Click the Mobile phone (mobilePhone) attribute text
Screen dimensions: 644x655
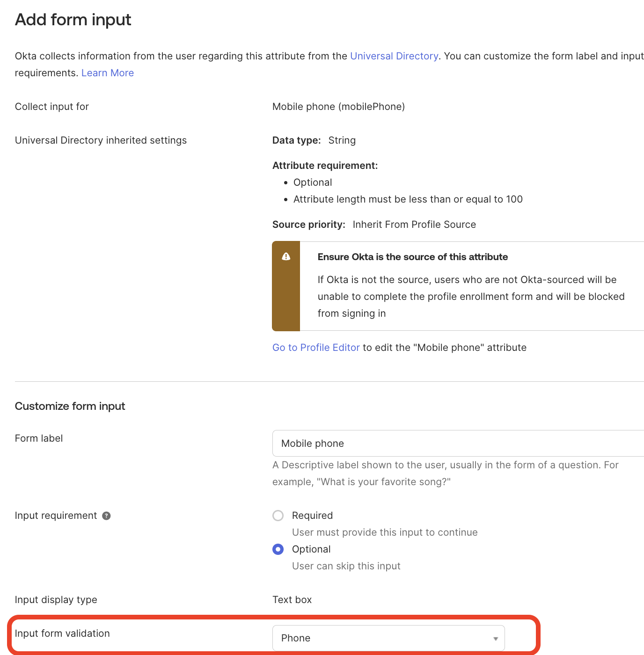[x=338, y=106]
